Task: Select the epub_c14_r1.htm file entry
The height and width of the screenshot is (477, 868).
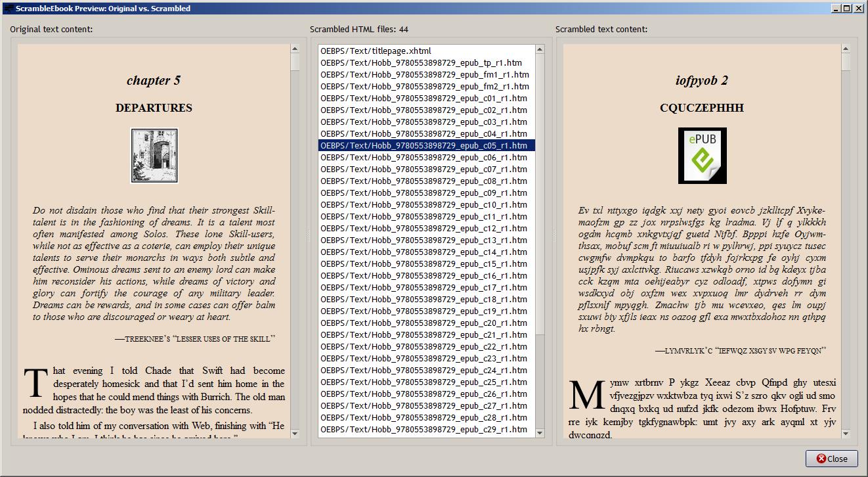Action: 427,252
